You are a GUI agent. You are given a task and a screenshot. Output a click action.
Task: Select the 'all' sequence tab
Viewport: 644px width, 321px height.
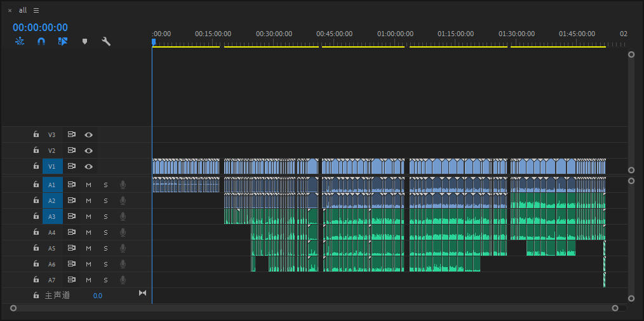(23, 10)
